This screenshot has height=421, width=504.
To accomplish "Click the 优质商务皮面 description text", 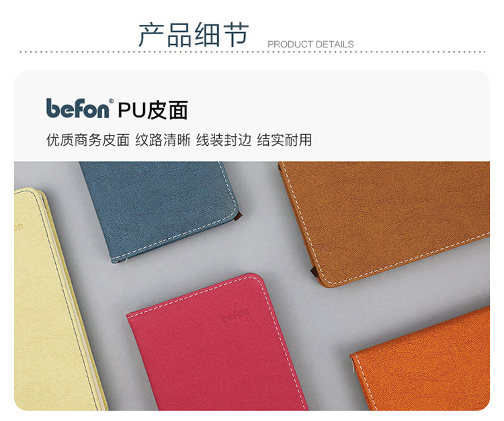I will [x=88, y=140].
